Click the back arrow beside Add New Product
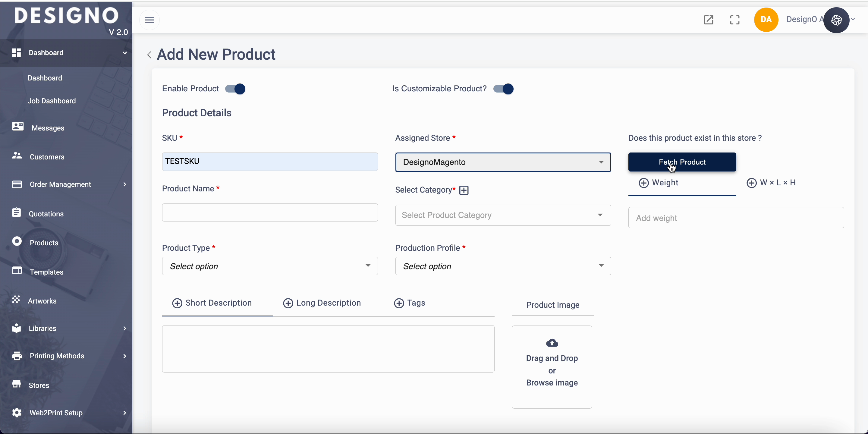Image resolution: width=868 pixels, height=434 pixels. (x=149, y=55)
